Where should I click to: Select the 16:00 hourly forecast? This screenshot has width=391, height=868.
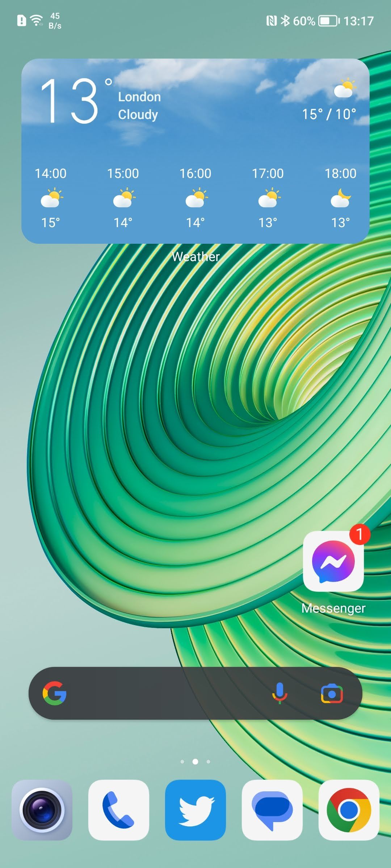click(195, 198)
